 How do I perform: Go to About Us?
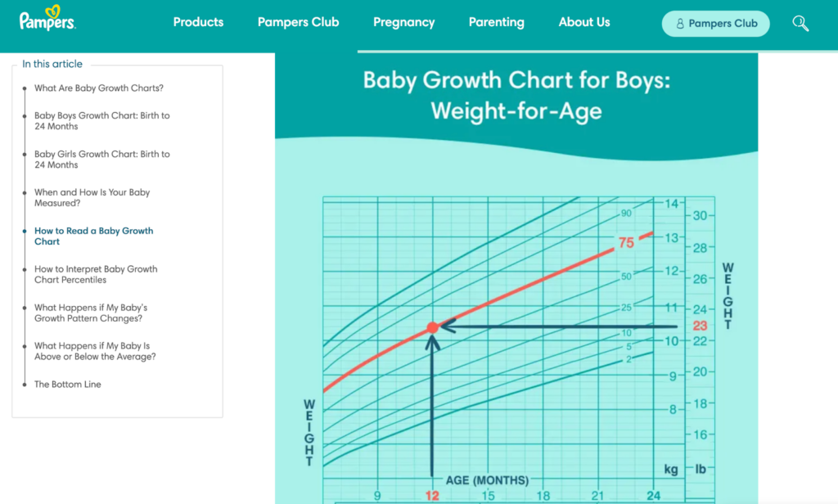pos(583,22)
